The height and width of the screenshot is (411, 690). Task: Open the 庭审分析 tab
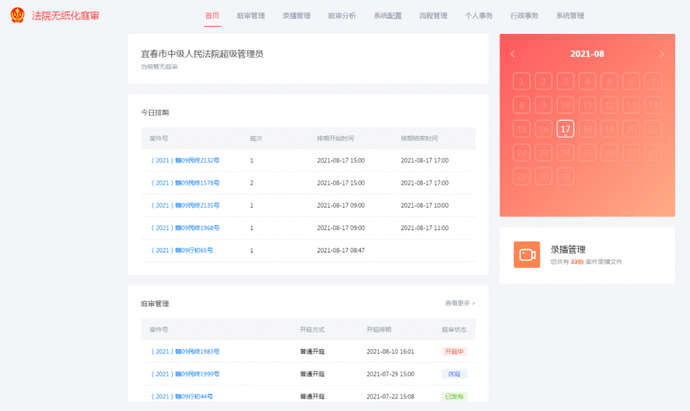(x=342, y=16)
